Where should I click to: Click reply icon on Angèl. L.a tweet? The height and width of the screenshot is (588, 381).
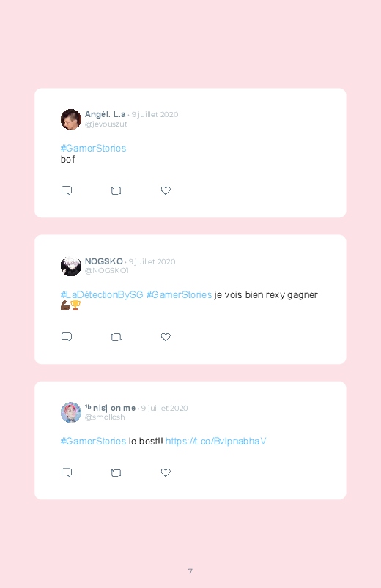coord(67,190)
